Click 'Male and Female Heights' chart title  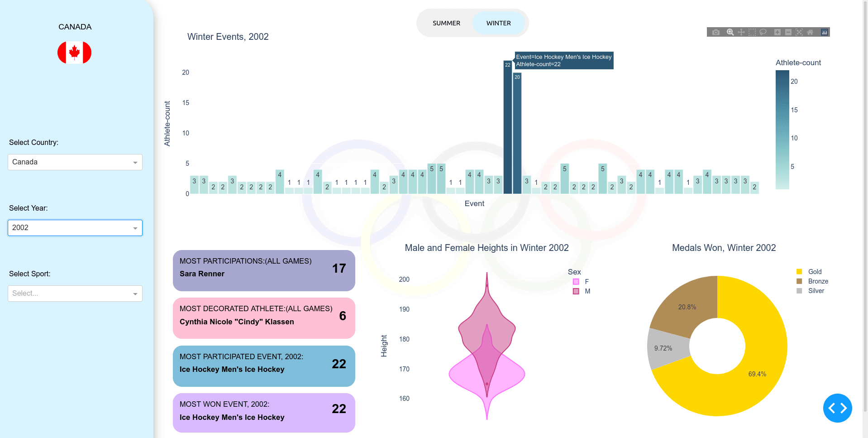(x=486, y=248)
